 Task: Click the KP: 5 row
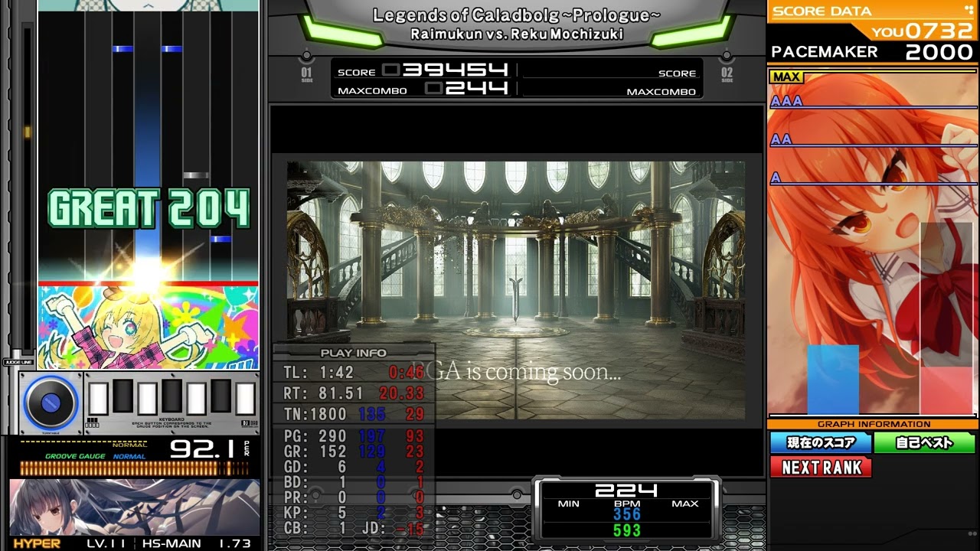point(354,513)
